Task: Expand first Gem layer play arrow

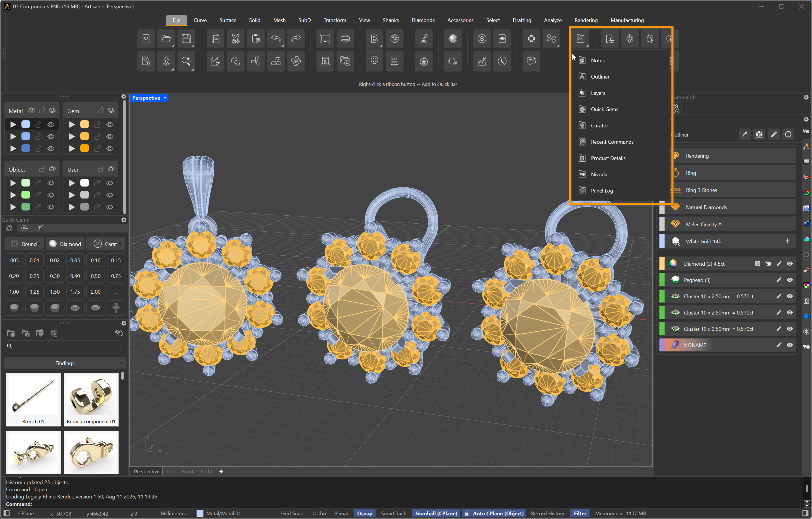Action: click(x=72, y=125)
